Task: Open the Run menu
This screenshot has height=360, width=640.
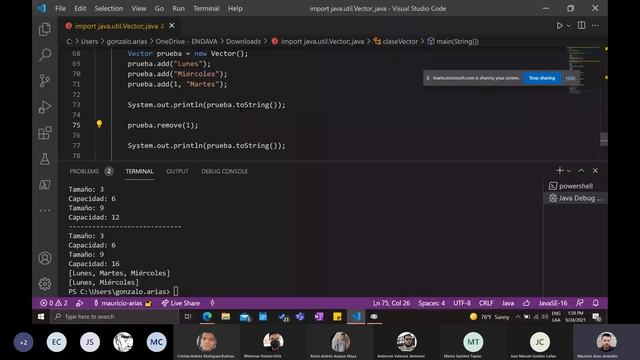Action: click(x=178, y=8)
